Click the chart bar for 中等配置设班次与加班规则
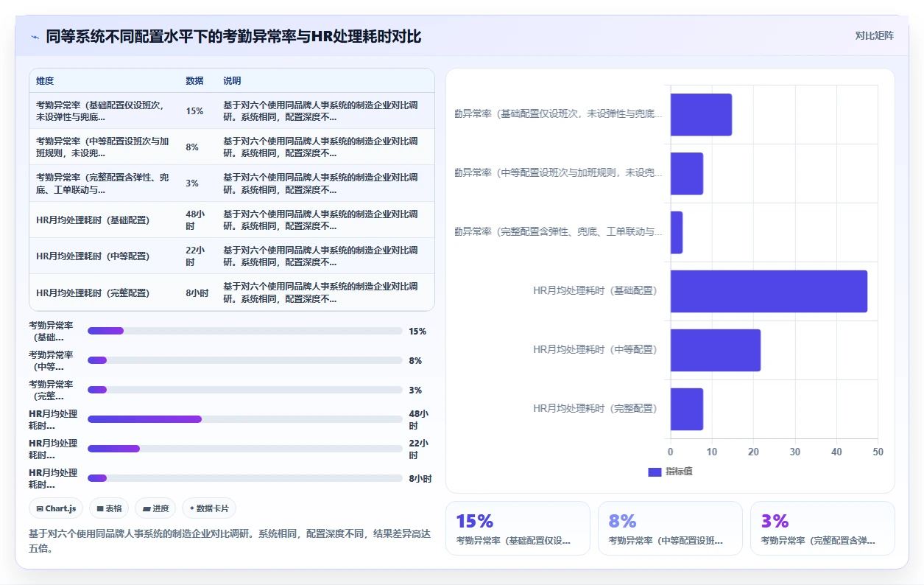924x585 pixels. point(686,174)
